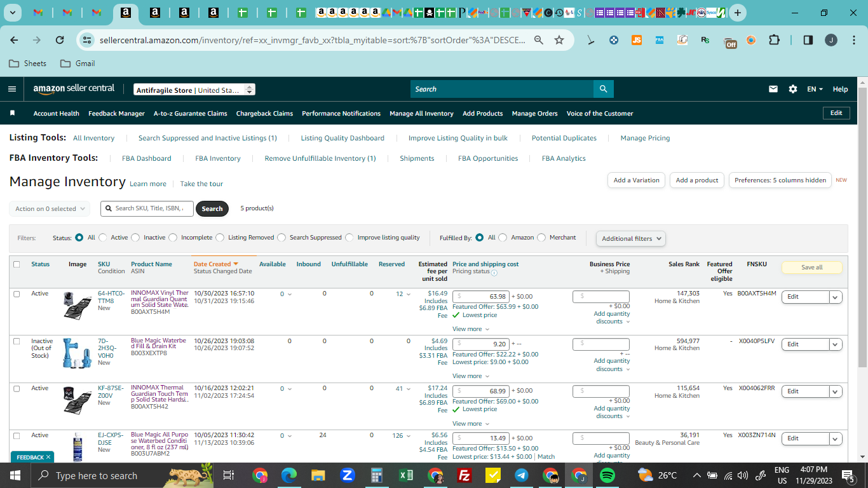Open the Manage Pricing link
This screenshot has width=868, height=488.
[645, 138]
